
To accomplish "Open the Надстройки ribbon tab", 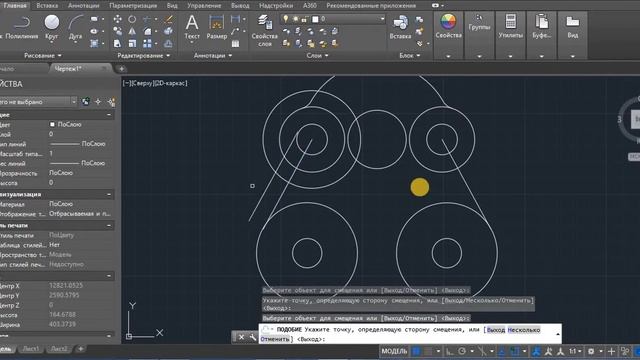I will click(x=276, y=6).
